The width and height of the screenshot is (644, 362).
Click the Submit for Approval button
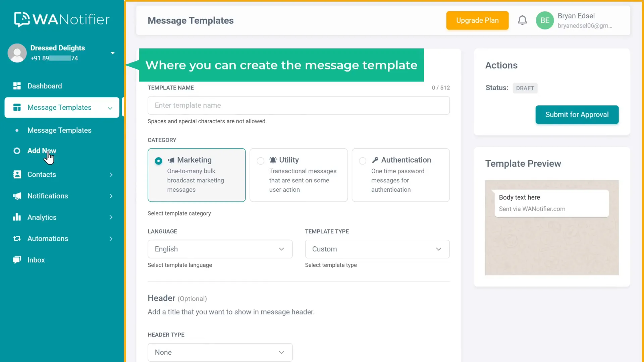[x=577, y=115]
